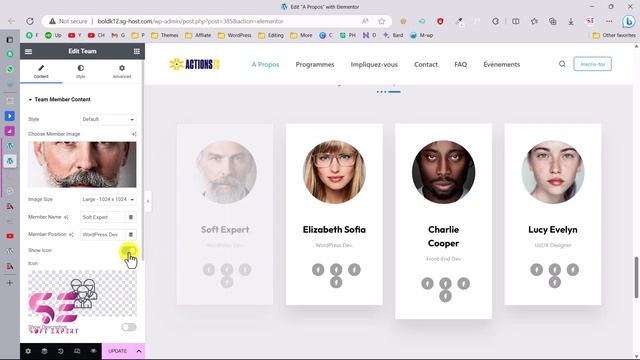Go back with the browser back arrow
Screen dimensions: 640x360
coord(11,21)
